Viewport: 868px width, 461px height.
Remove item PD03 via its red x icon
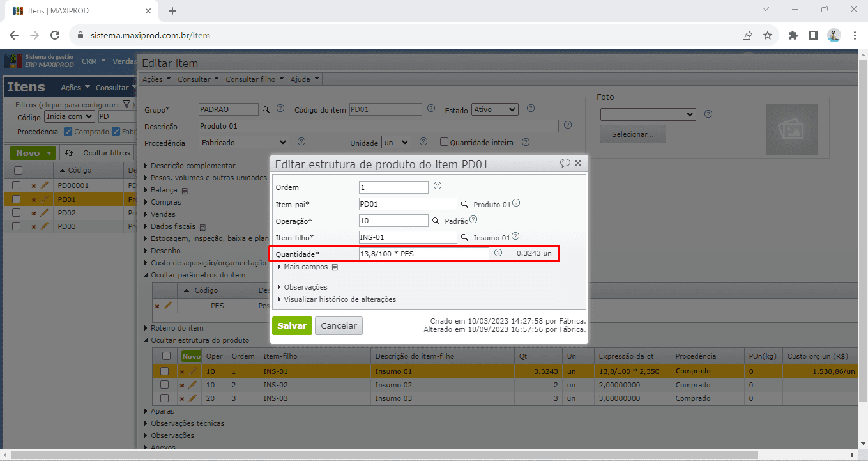click(x=34, y=226)
